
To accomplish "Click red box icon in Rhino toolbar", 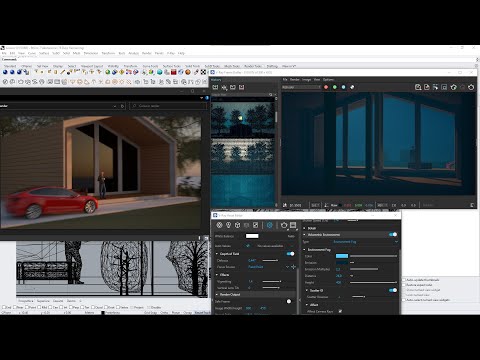I will tap(173, 72).
